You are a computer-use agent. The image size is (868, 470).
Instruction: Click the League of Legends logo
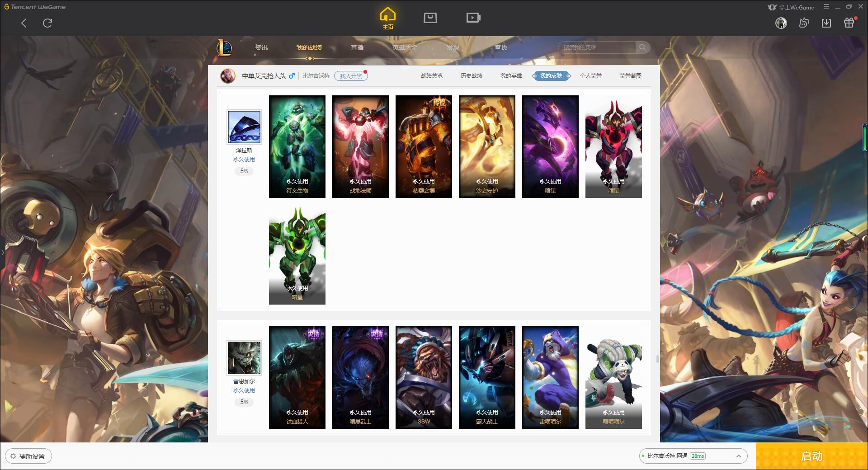pos(224,47)
